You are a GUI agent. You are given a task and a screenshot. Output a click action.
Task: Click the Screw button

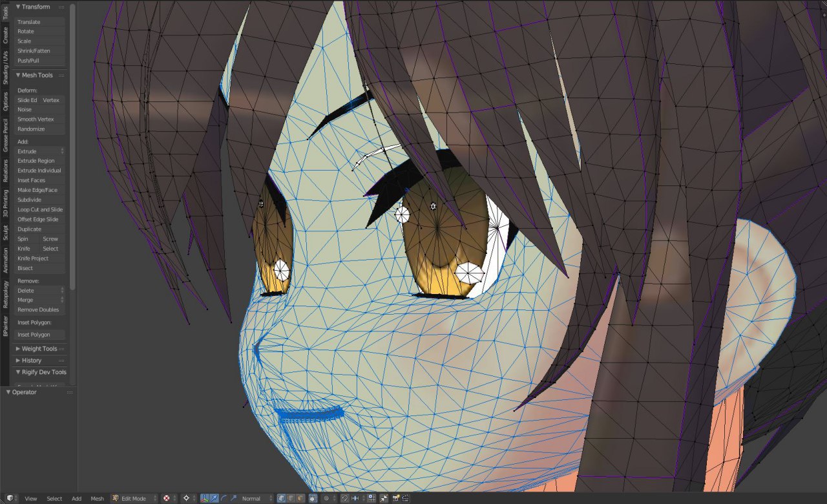point(53,238)
